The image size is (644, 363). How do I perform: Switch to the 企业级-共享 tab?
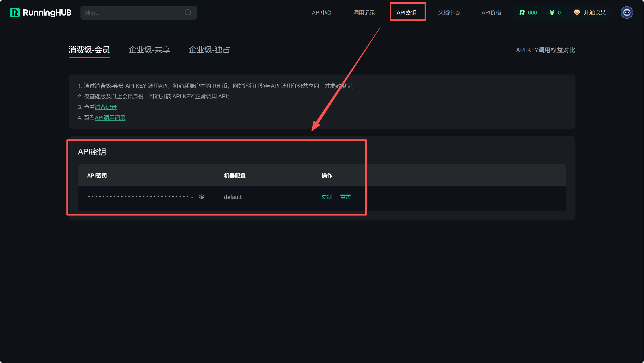tap(149, 50)
